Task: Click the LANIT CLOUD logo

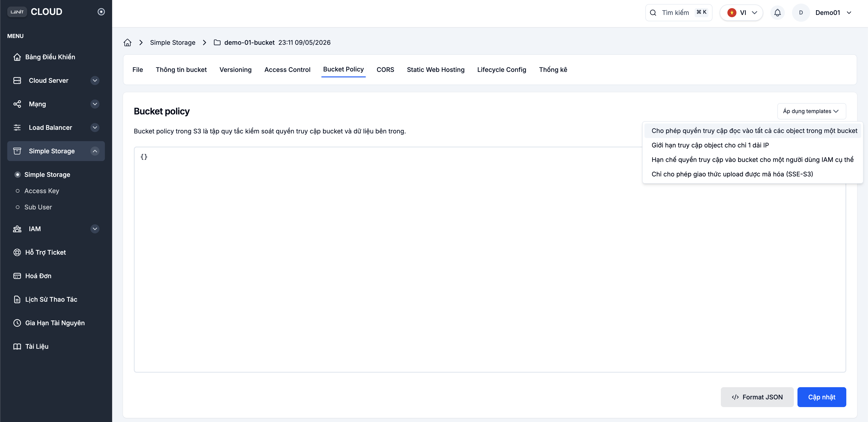Action: coord(35,12)
